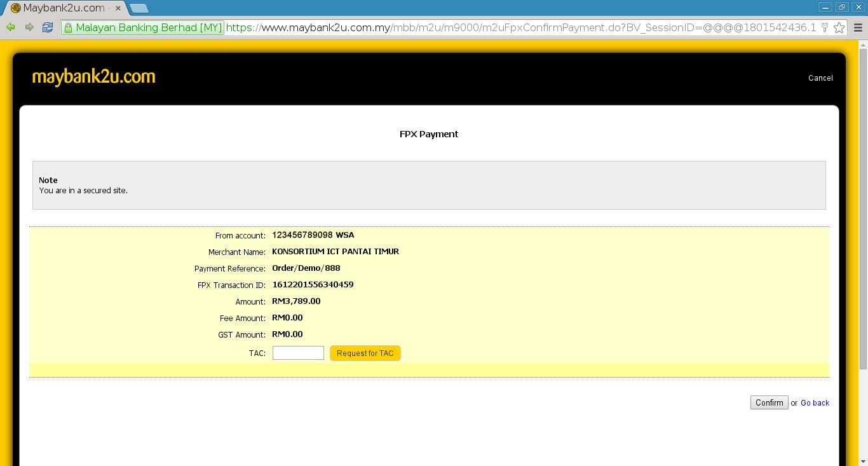Reload the page with refresh icon

tap(47, 27)
